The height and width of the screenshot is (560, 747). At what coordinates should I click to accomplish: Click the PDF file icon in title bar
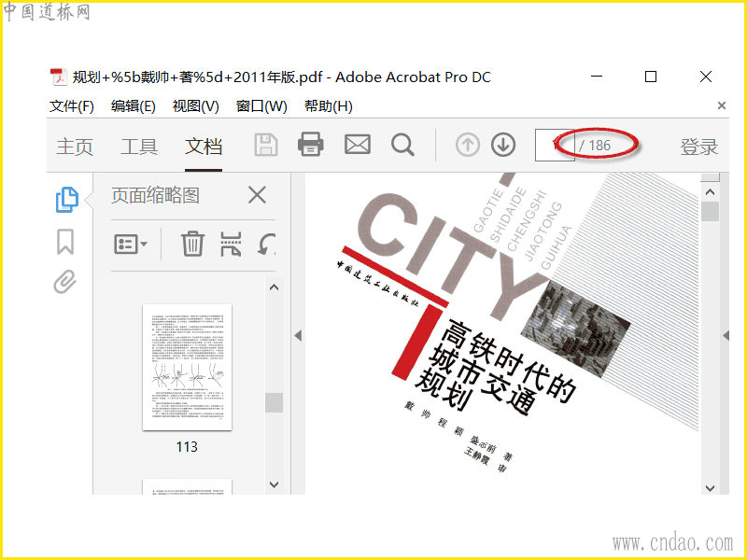[58, 77]
